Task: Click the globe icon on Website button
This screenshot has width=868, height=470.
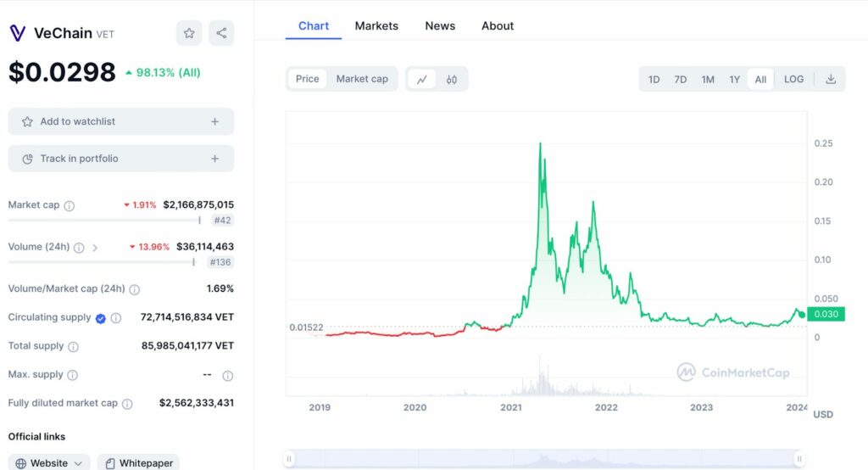Action: [20, 463]
